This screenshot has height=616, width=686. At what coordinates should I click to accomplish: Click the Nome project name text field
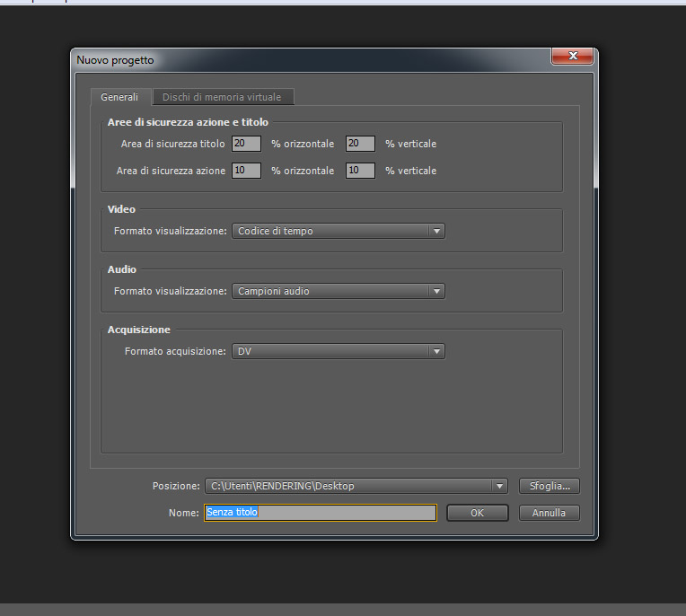(x=321, y=513)
